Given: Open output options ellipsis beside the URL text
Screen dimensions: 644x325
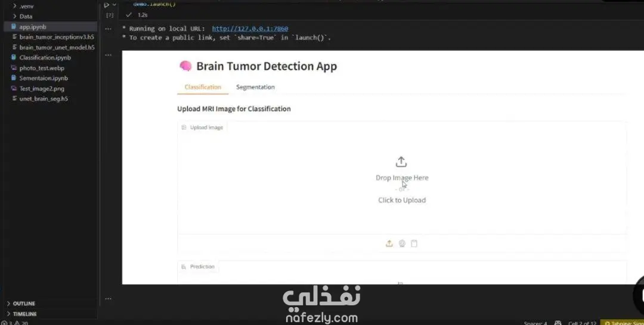Looking at the screenshot, I should [x=108, y=29].
